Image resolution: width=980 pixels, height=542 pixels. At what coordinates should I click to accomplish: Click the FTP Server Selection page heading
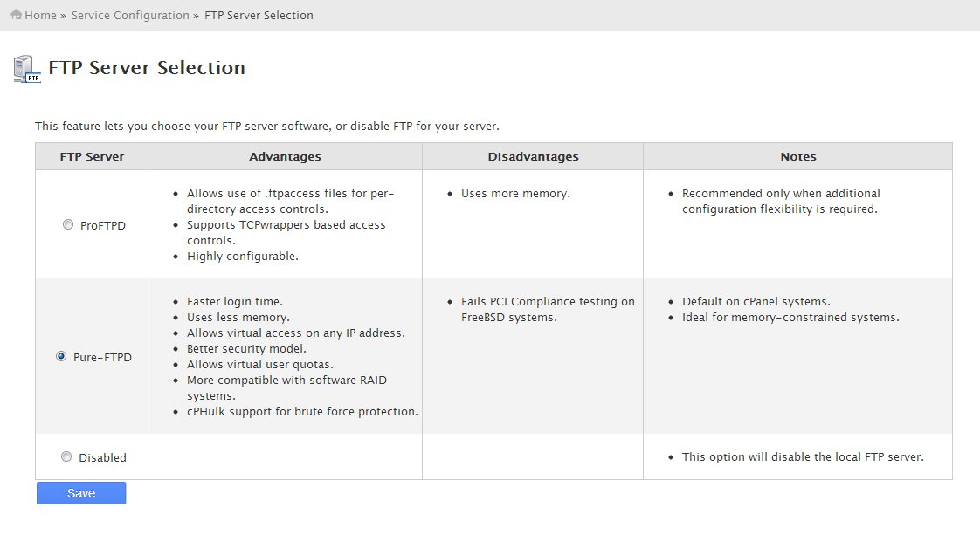(147, 67)
